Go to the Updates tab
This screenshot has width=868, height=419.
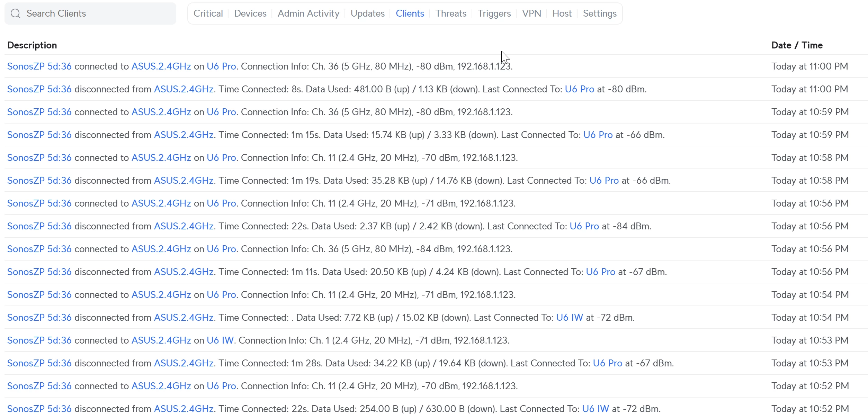[x=368, y=13]
